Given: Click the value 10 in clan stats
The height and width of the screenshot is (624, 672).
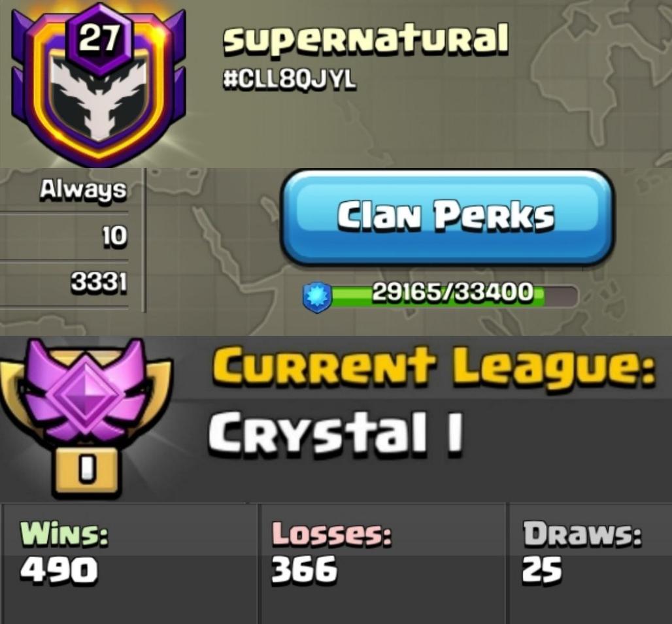Looking at the screenshot, I should click(114, 236).
